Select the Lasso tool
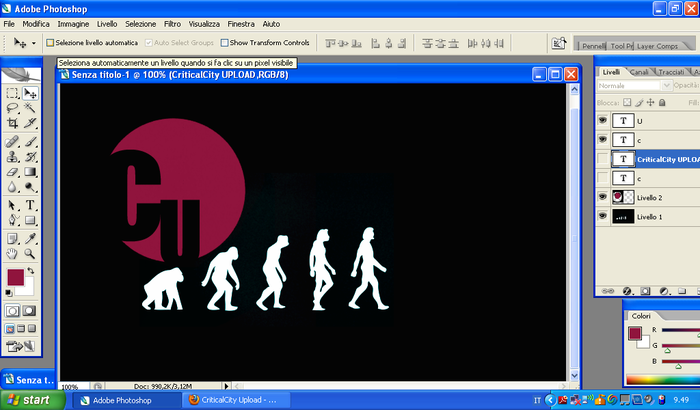 12,108
